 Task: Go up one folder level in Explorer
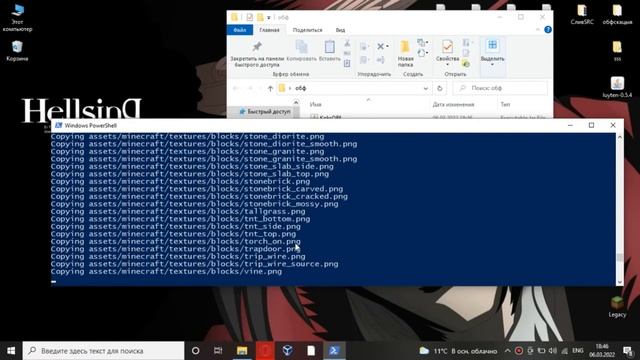point(270,88)
